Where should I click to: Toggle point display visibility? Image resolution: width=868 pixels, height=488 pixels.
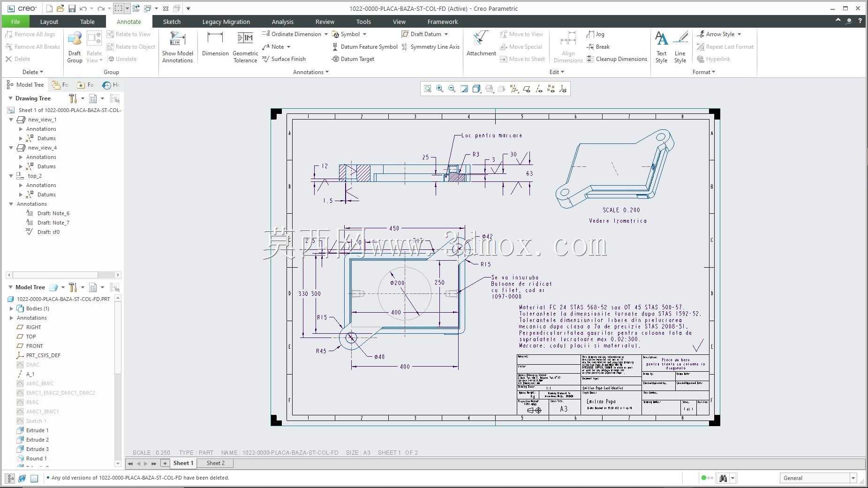click(x=551, y=89)
